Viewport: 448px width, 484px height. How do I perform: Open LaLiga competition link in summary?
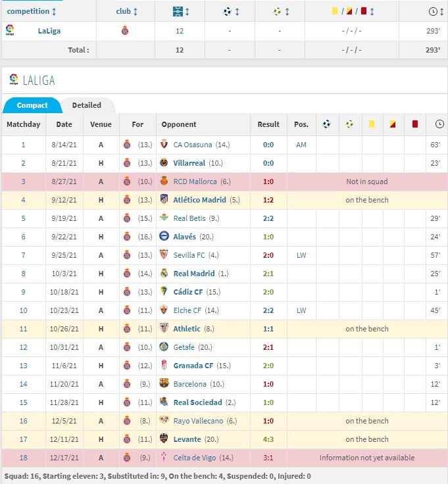coord(49,31)
